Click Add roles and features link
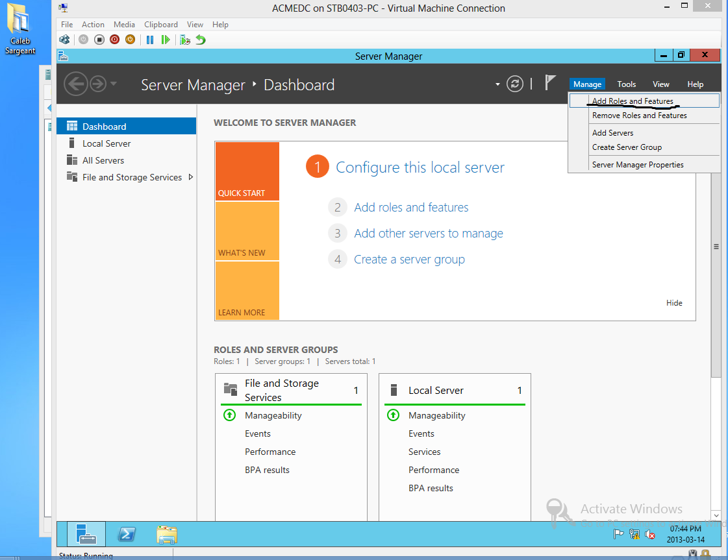This screenshot has width=728, height=560. pos(411,207)
